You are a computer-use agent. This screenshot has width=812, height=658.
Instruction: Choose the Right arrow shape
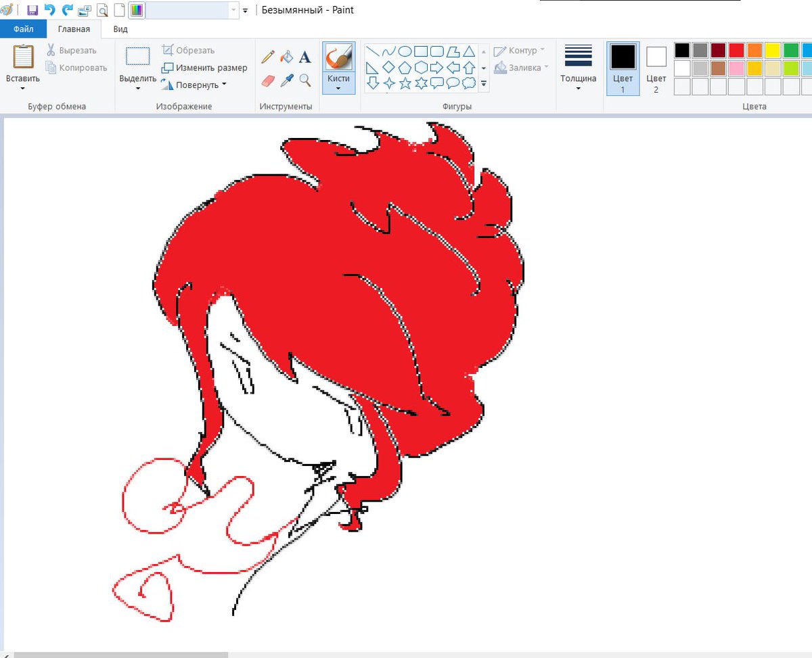coord(437,68)
